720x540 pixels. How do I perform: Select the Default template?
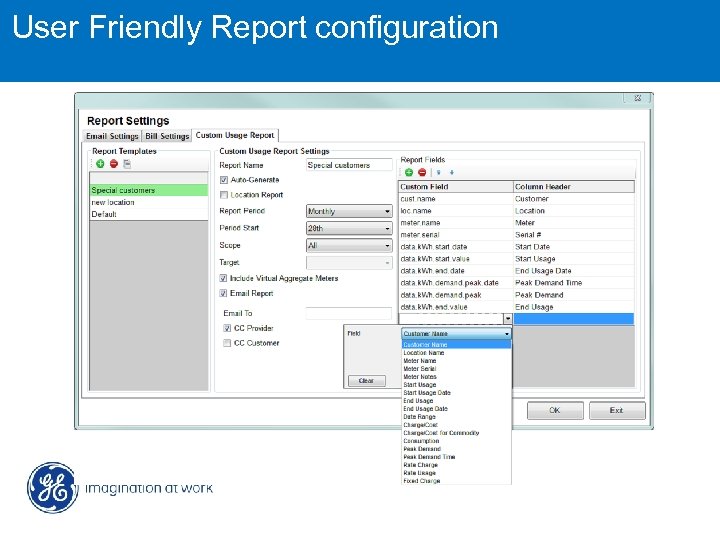tap(148, 214)
